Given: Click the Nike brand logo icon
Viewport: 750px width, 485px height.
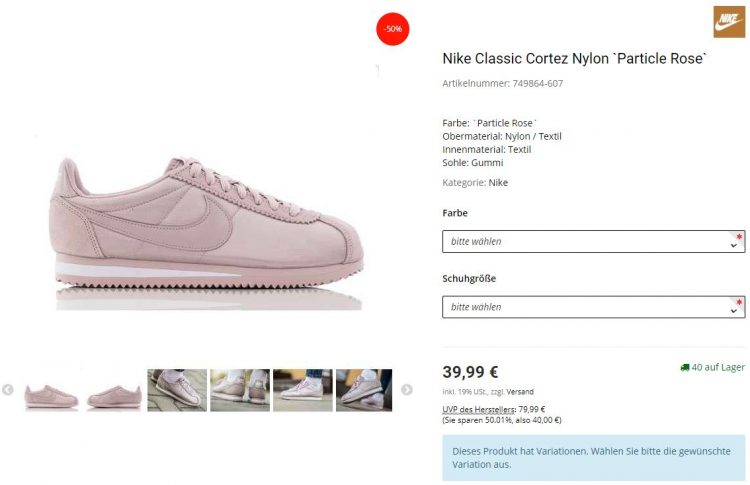Looking at the screenshot, I should pos(729,22).
